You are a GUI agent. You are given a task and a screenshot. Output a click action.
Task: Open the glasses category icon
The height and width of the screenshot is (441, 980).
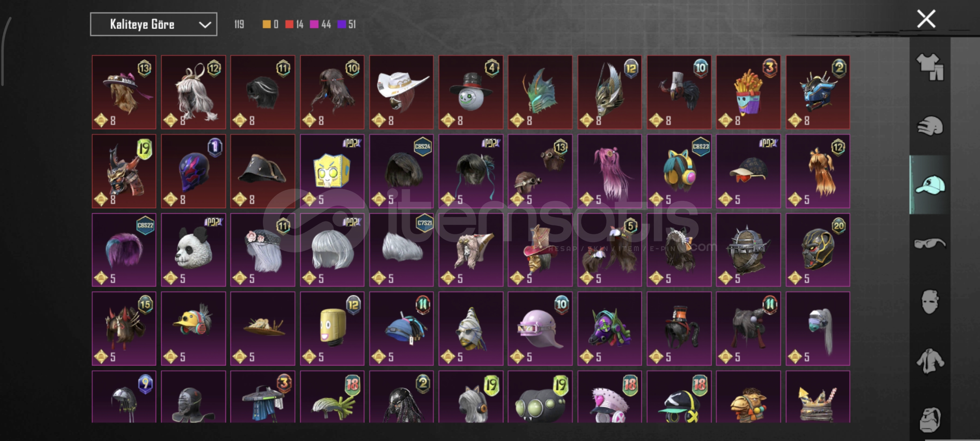click(930, 243)
